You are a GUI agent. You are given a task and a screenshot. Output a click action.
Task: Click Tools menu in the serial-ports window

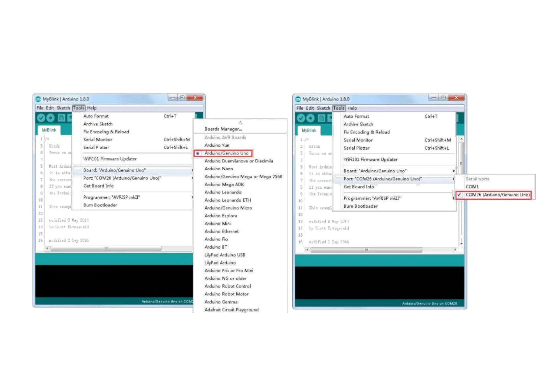(x=339, y=108)
